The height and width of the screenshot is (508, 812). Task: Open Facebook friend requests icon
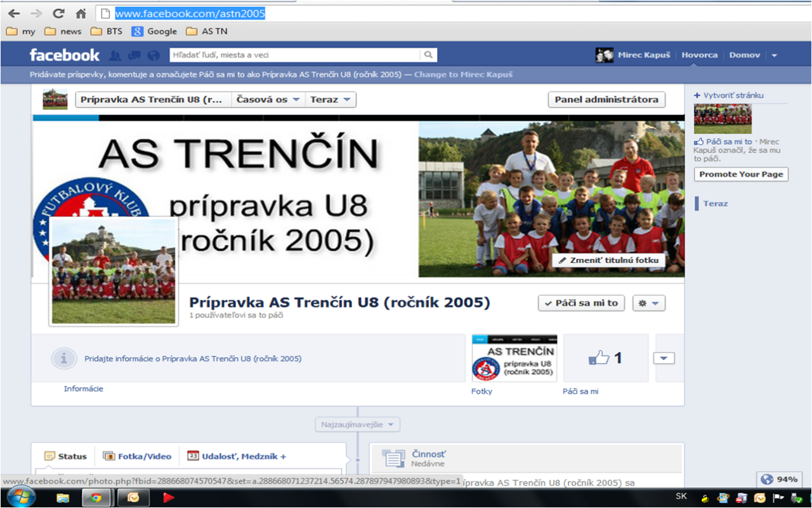pyautogui.click(x=115, y=55)
